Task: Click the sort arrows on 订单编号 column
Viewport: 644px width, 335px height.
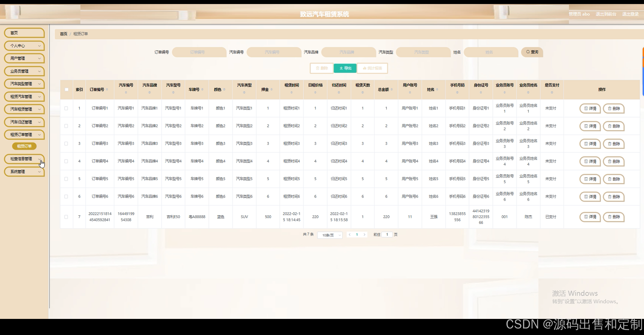Action: coord(107,90)
